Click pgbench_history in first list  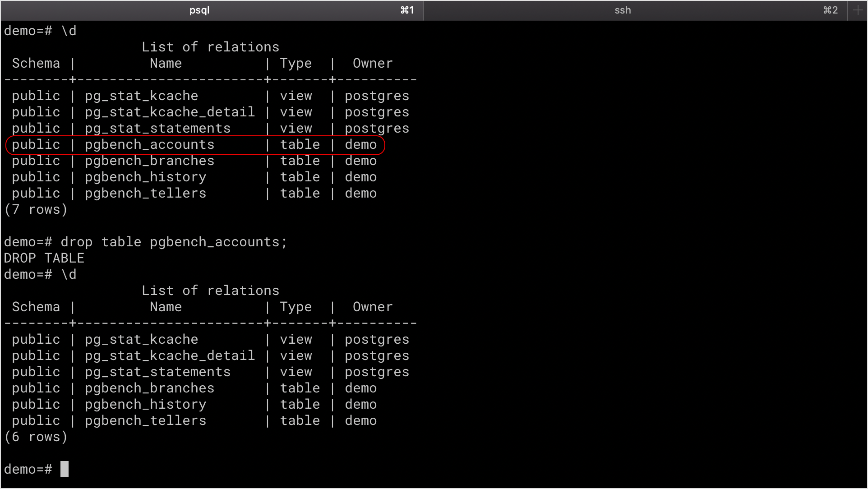(145, 177)
